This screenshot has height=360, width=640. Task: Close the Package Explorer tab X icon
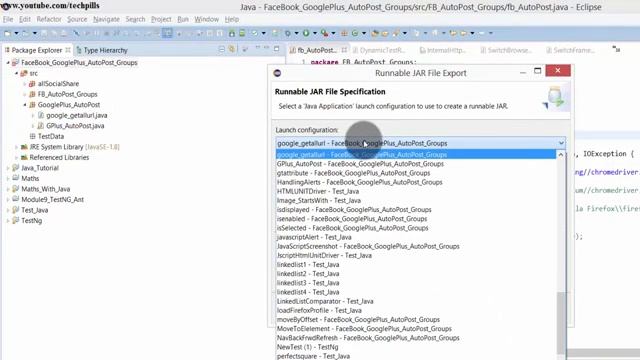pyautogui.click(x=68, y=50)
